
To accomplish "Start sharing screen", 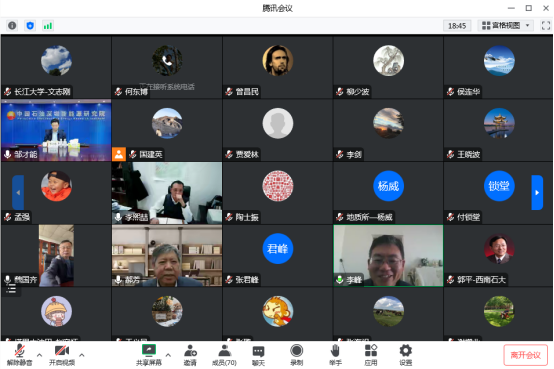I will pos(149,355).
